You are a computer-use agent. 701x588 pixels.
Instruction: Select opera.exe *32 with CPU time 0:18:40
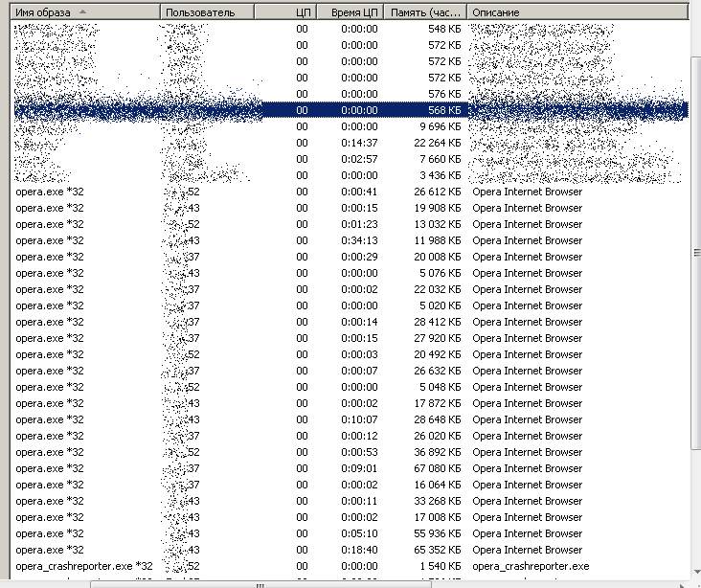[50, 550]
